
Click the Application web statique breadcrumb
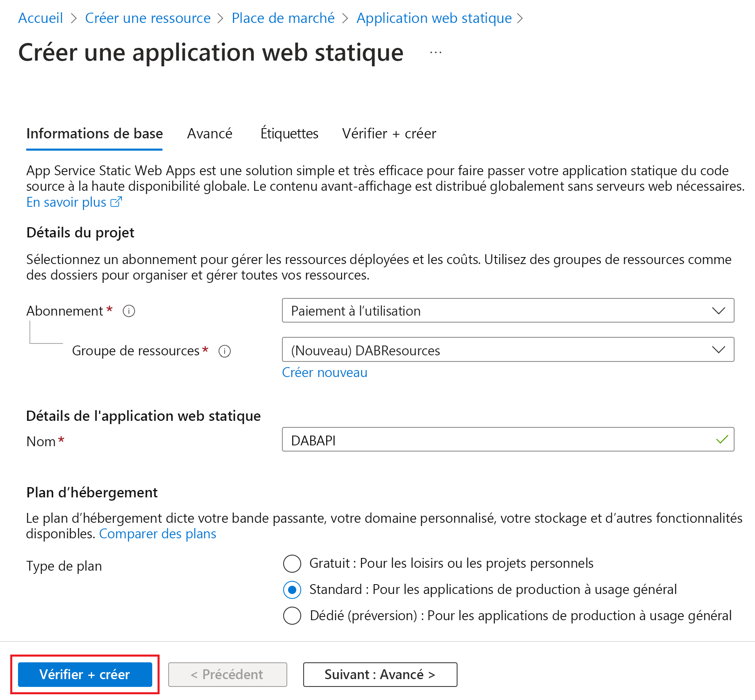[x=434, y=18]
